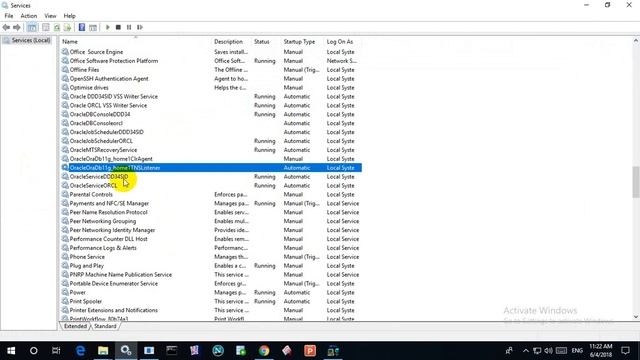Switch to the Extended tab
This screenshot has width=640, height=360.
(75, 326)
